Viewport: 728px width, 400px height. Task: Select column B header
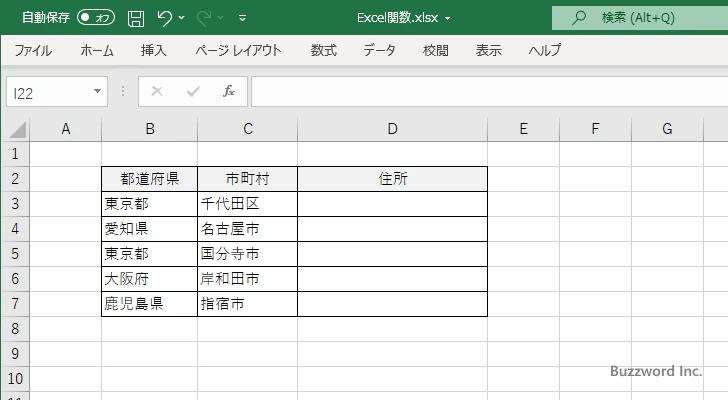tap(150, 129)
